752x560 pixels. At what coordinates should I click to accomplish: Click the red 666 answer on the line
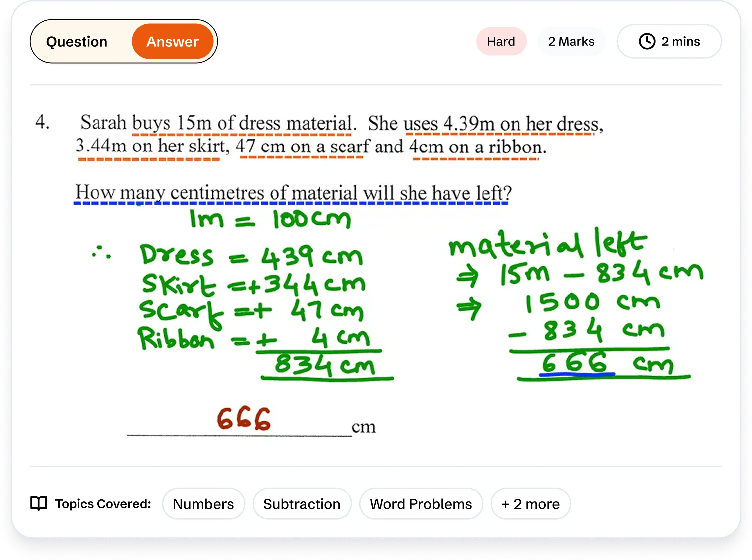pyautogui.click(x=244, y=419)
